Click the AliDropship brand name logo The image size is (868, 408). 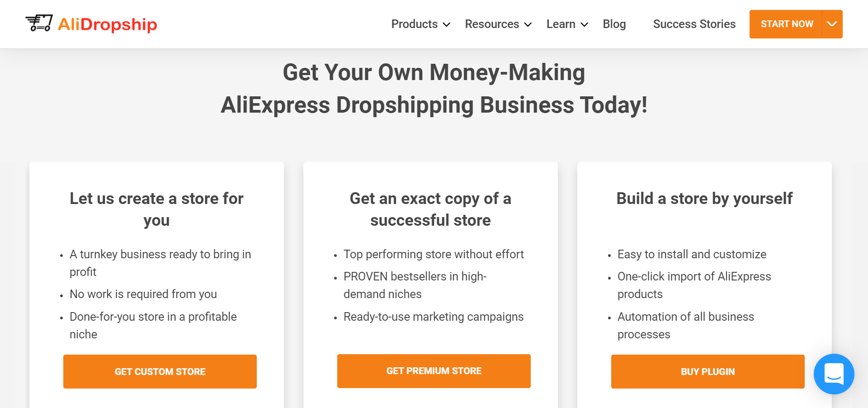pos(107,25)
